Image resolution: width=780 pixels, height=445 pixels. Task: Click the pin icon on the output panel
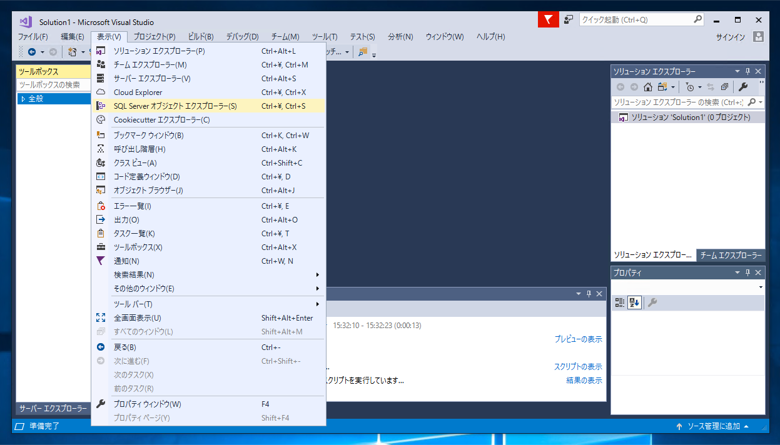[588, 294]
